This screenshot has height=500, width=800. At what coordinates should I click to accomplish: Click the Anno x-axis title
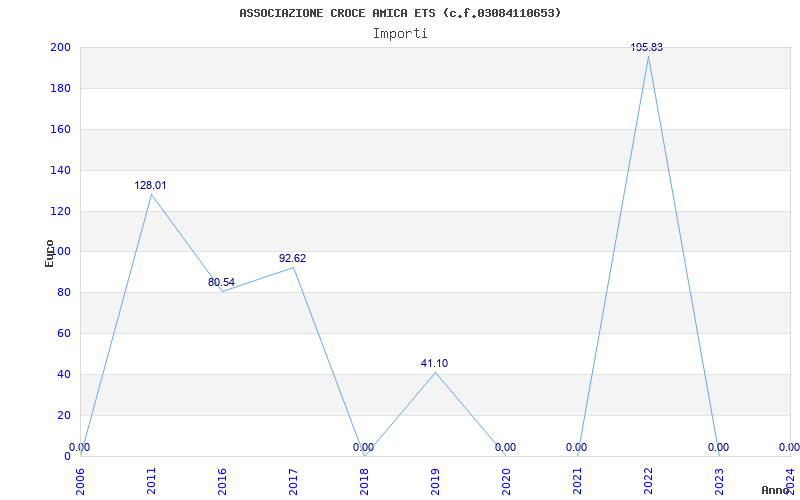pyautogui.click(x=775, y=490)
